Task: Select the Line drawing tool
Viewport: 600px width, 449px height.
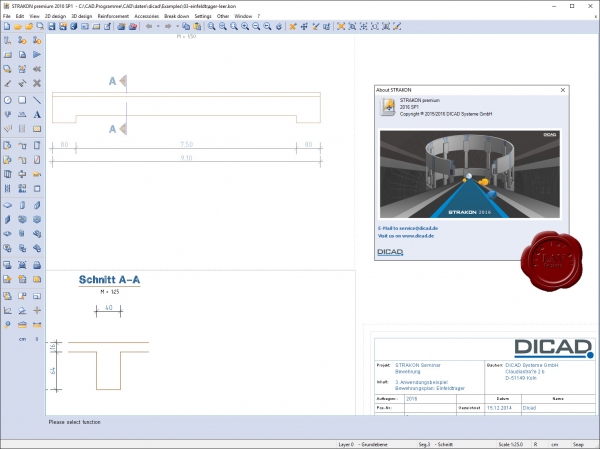Action: (x=37, y=100)
